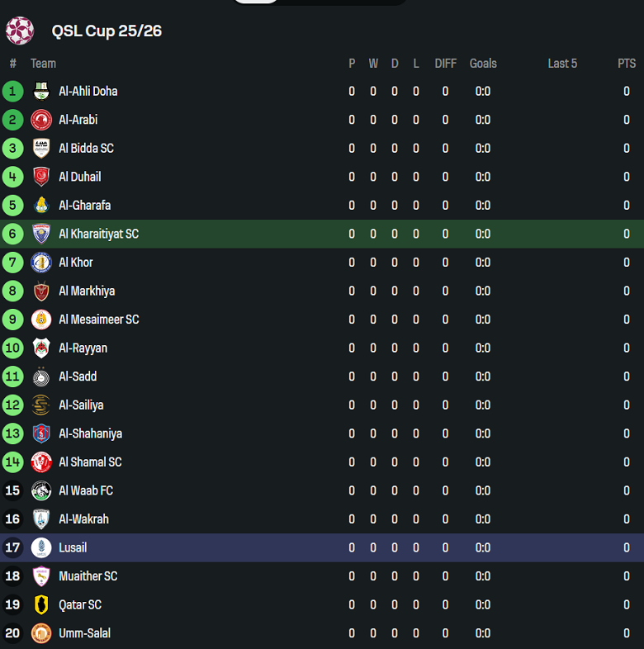
Task: Open Al Kharaitiyat SC team page
Action: pyautogui.click(x=98, y=234)
